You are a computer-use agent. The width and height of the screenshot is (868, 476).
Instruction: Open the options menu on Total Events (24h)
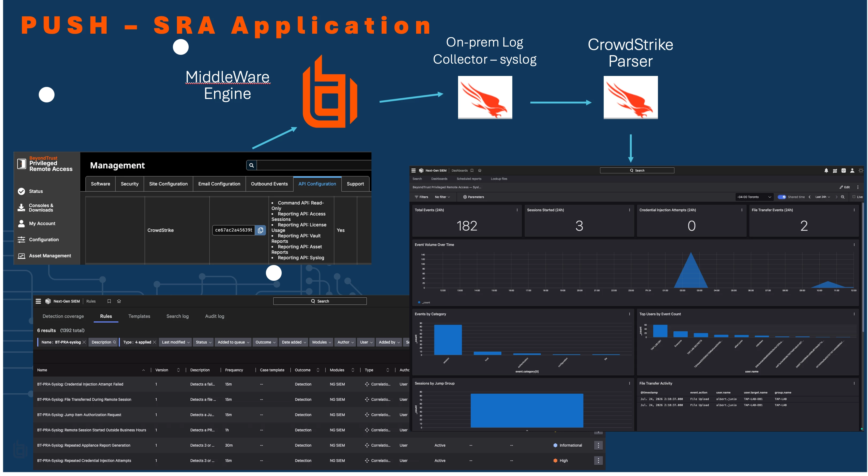pyautogui.click(x=517, y=210)
